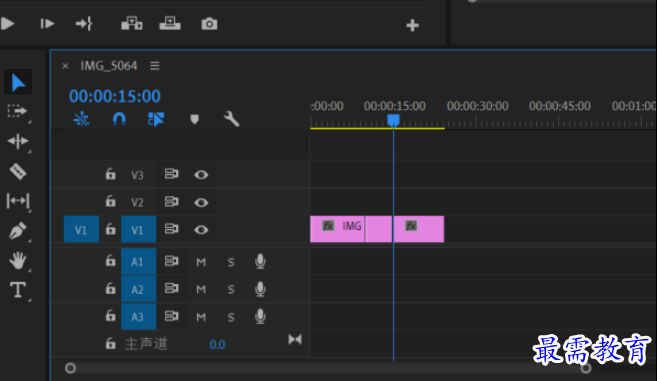Select the IMG_5064 sequence tab
The image size is (657, 381).
109,66
